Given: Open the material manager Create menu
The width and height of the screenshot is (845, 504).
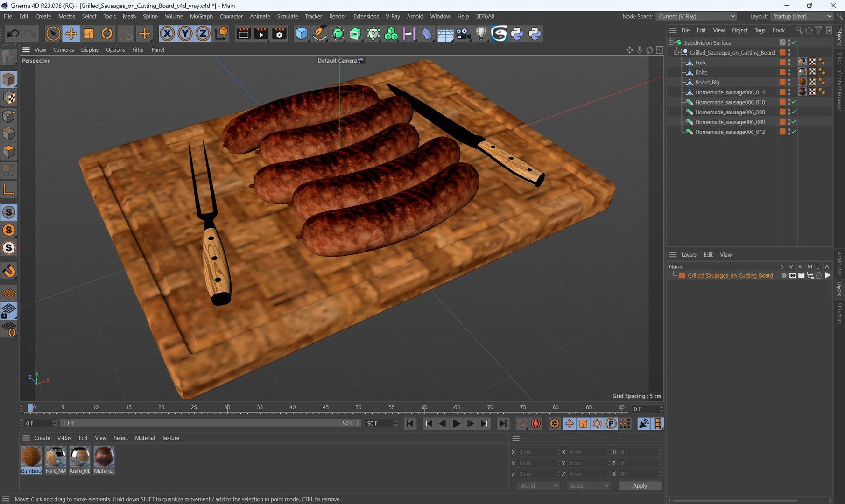Looking at the screenshot, I should click(x=42, y=438).
